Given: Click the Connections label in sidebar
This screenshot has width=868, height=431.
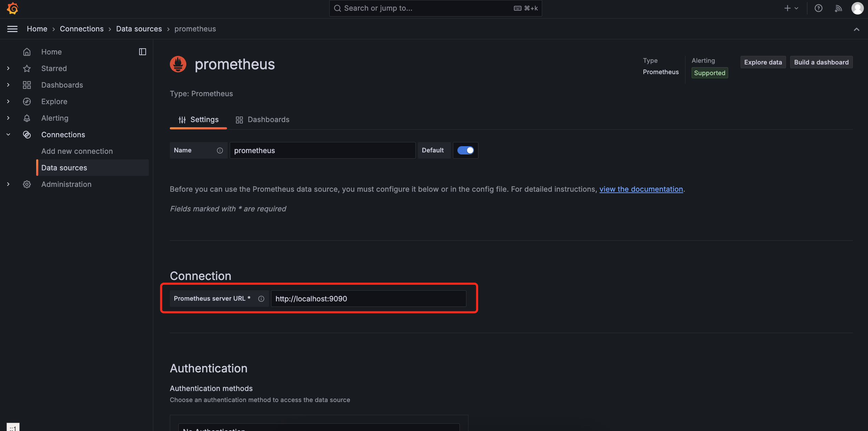Looking at the screenshot, I should coord(63,135).
